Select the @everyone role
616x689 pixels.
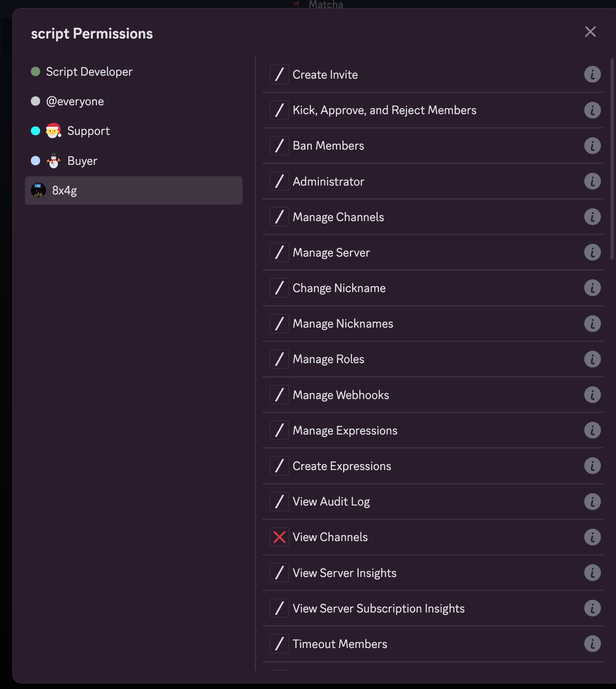tap(75, 101)
